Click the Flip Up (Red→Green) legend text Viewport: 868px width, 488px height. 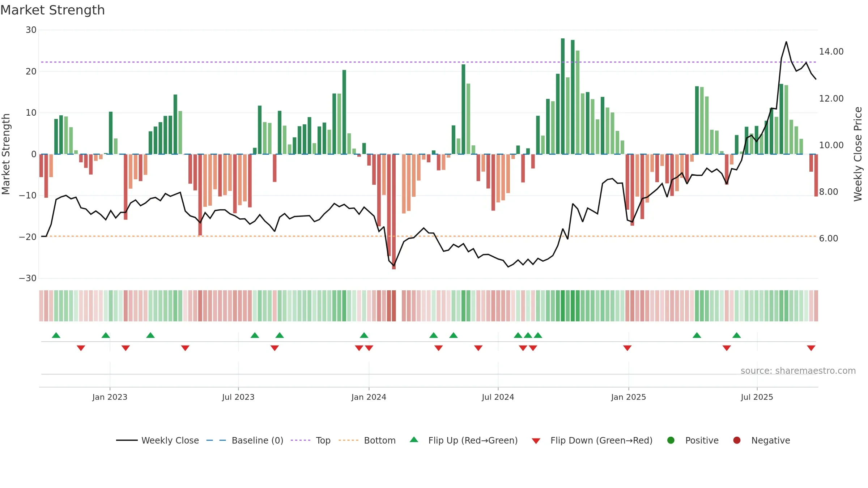tap(473, 440)
